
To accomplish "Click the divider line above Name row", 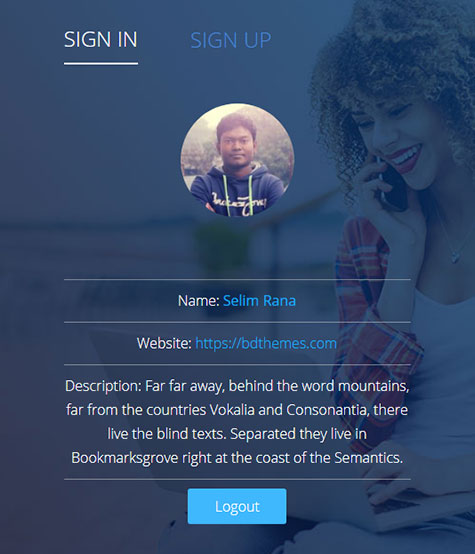I will click(237, 279).
